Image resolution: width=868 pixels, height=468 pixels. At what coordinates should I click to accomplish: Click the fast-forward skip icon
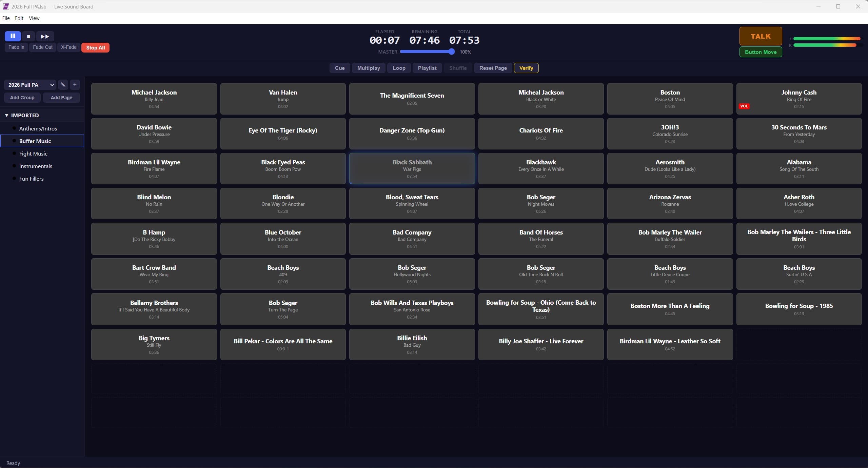(44, 36)
